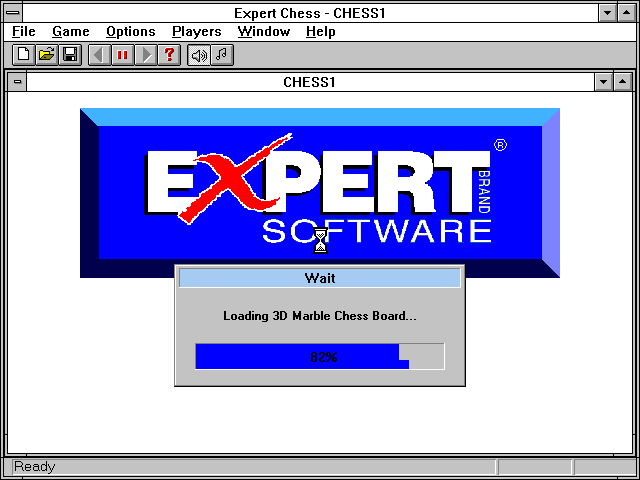Viewport: 640px width, 480px height.
Task: Toggle the music note icon
Action: (x=222, y=54)
